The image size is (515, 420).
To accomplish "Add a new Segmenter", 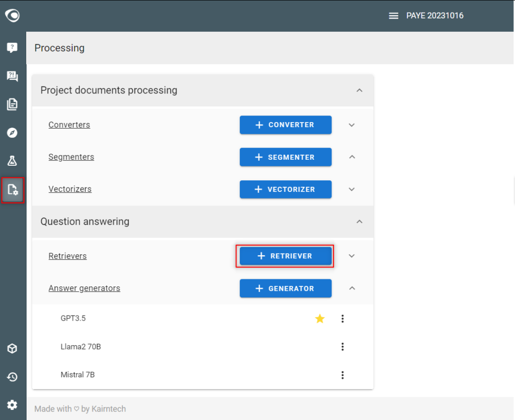I will click(x=286, y=157).
